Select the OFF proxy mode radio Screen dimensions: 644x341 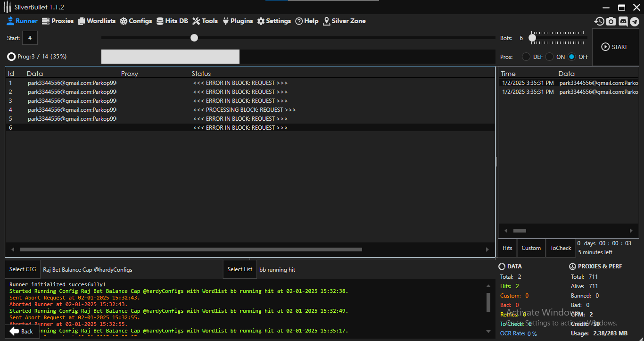coord(572,57)
